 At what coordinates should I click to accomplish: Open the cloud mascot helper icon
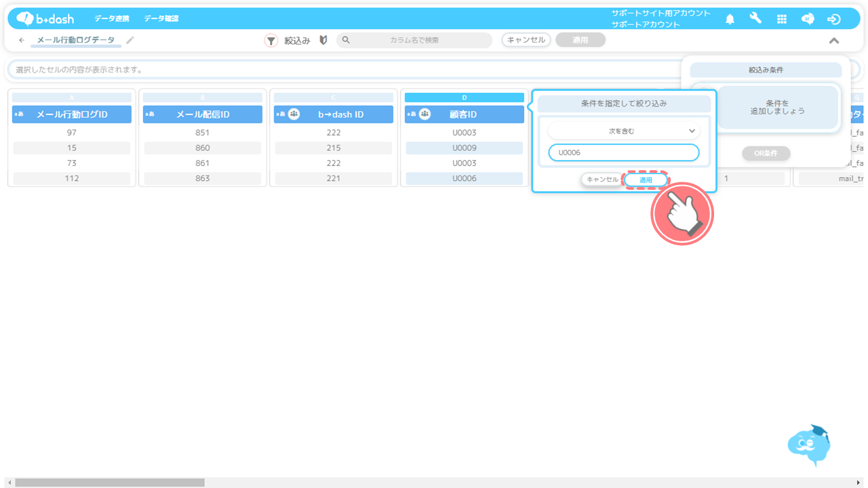tap(810, 444)
